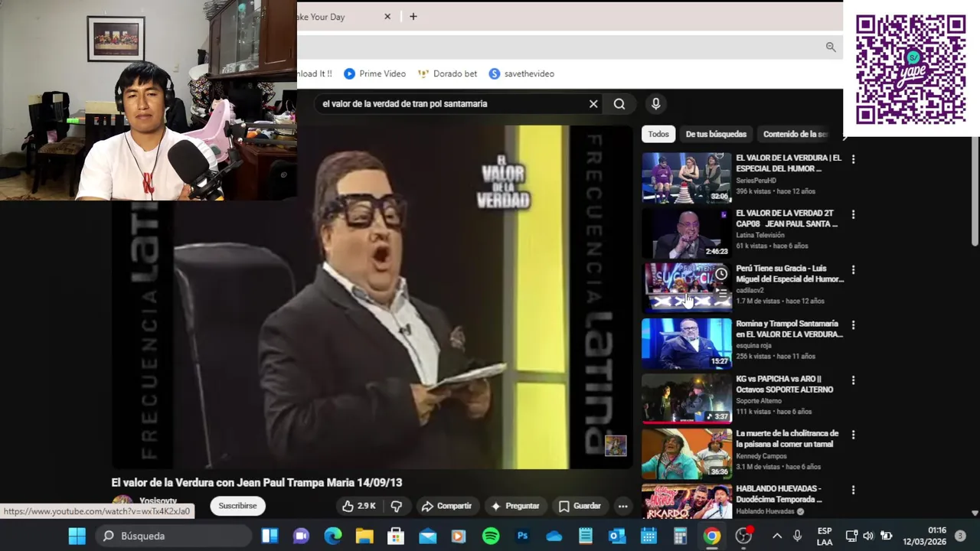Select the 'Todos' filter chip
This screenshot has height=551, width=980.
[x=658, y=134]
